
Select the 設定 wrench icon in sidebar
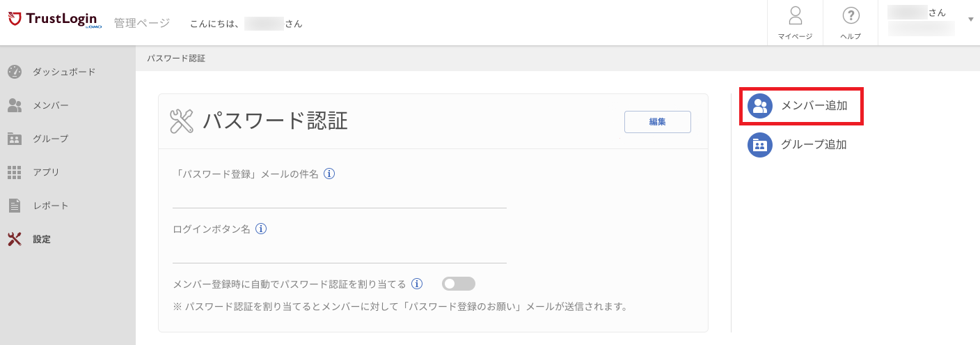click(15, 239)
